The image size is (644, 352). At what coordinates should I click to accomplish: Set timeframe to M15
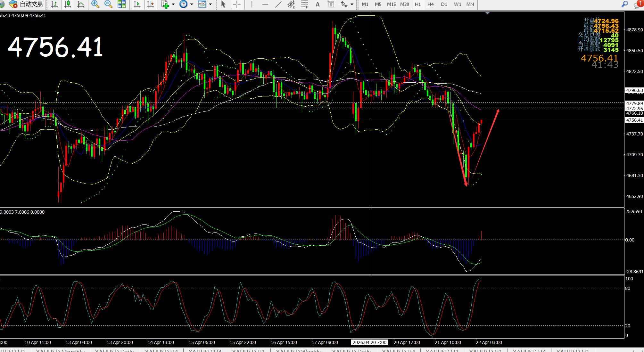pyautogui.click(x=391, y=4)
